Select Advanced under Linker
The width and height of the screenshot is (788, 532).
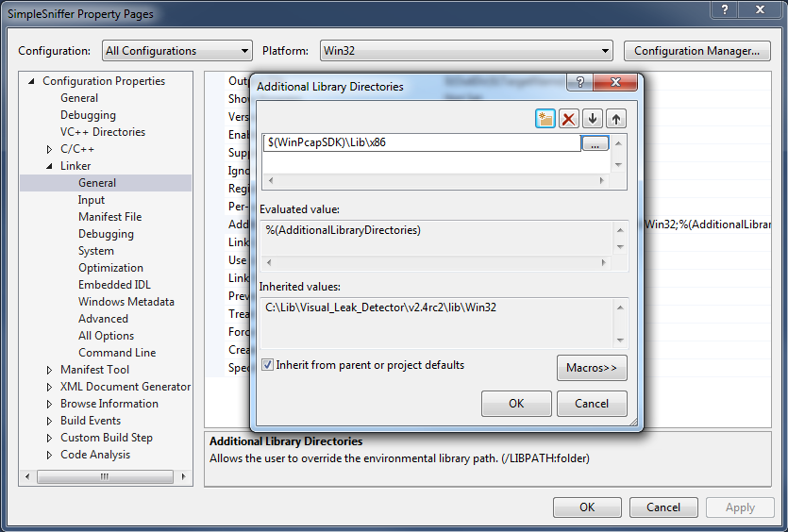tap(103, 319)
